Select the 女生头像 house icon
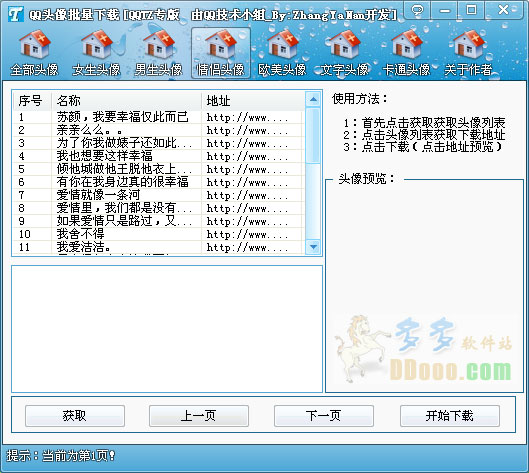The width and height of the screenshot is (529, 473). [96, 53]
